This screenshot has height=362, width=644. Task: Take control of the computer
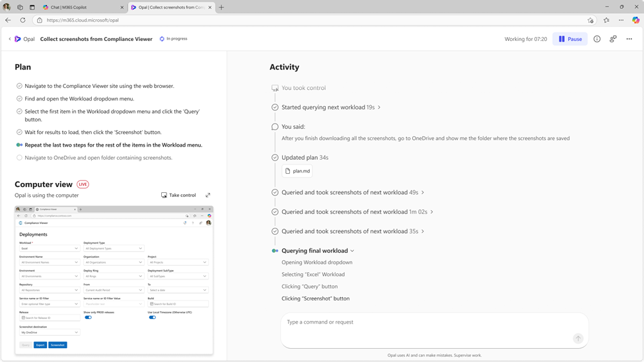click(x=178, y=195)
